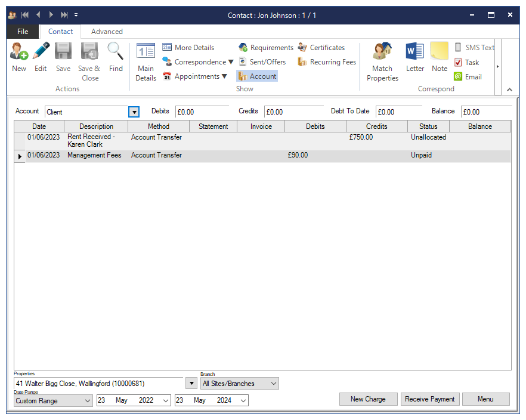Click the Receive Payment button
The image size is (526, 420).
[x=429, y=399]
